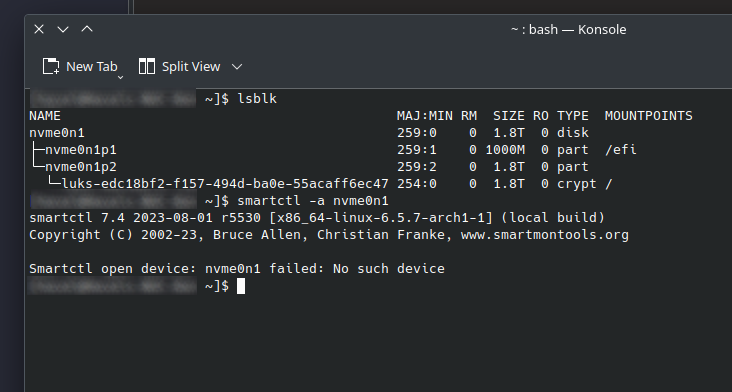This screenshot has height=392, width=732.
Task: Click the New Tab text label
Action: tap(92, 67)
